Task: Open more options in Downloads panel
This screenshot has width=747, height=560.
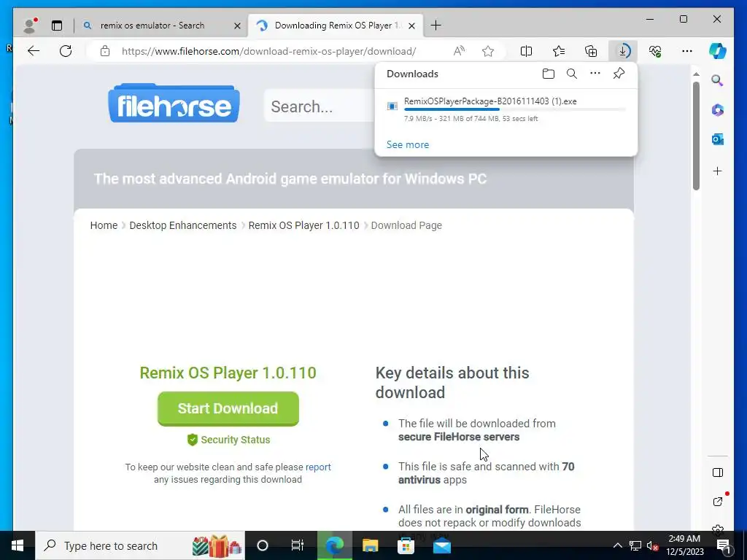Action: [595, 74]
